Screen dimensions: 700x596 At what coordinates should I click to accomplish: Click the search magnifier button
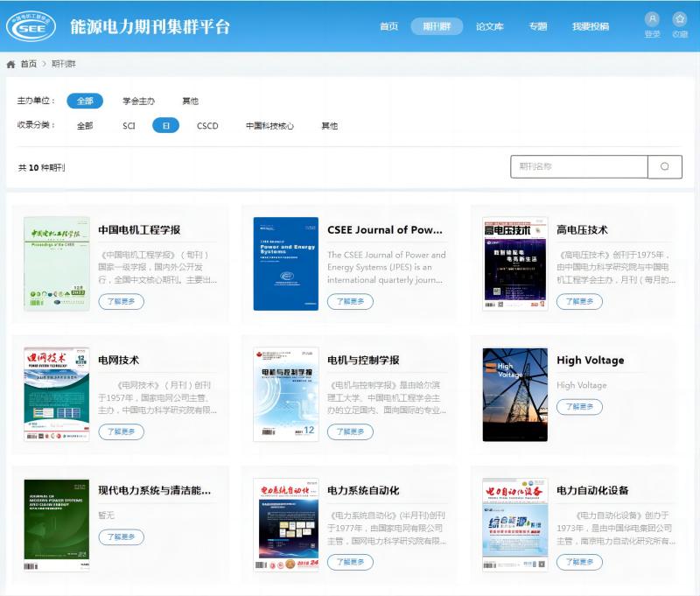(665, 166)
